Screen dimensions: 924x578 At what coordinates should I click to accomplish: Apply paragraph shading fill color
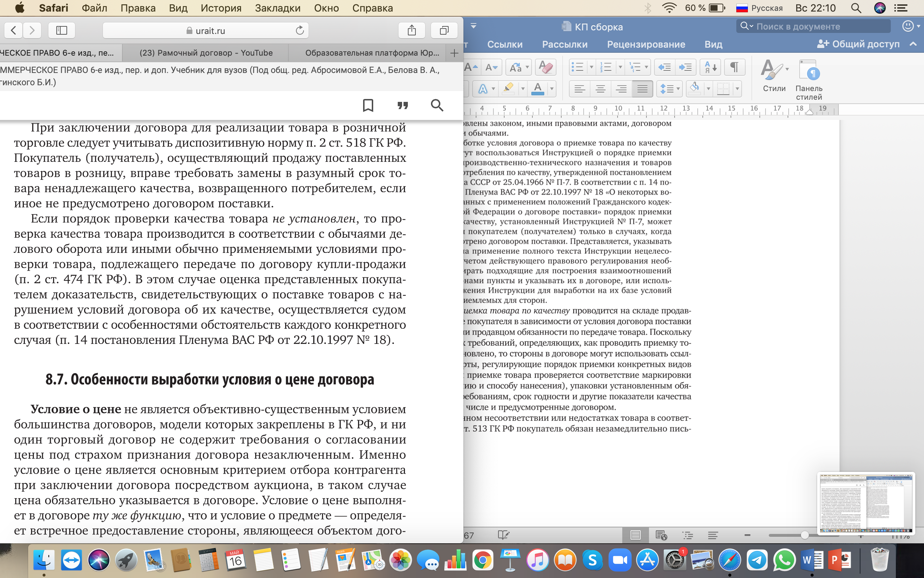click(694, 90)
